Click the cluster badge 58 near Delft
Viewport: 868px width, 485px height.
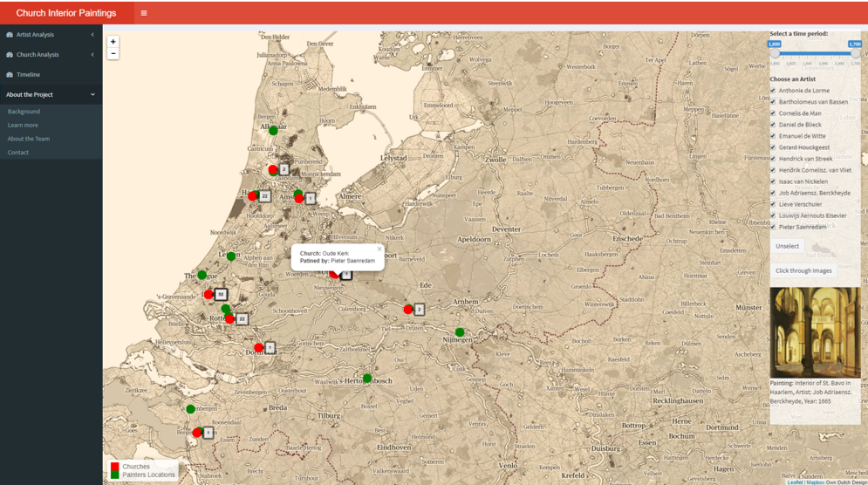pos(221,295)
